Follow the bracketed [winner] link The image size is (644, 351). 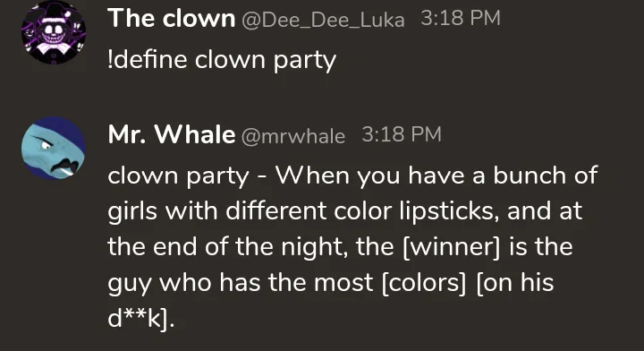click(452, 246)
